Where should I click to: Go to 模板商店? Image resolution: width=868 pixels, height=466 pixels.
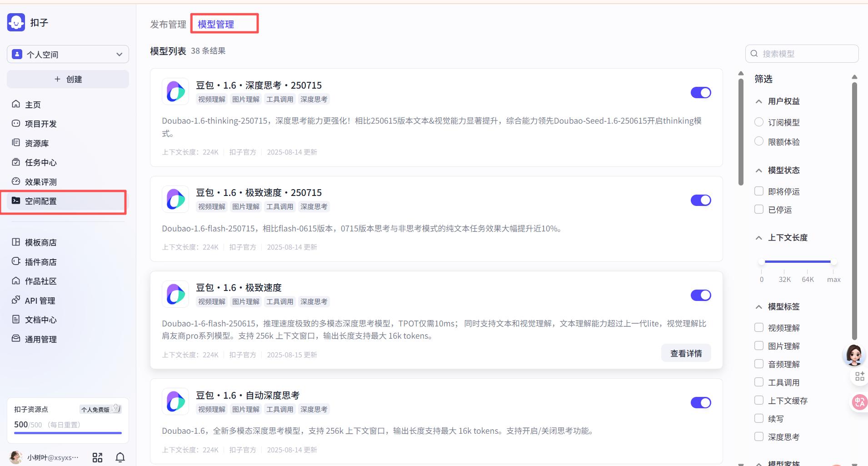pos(41,242)
